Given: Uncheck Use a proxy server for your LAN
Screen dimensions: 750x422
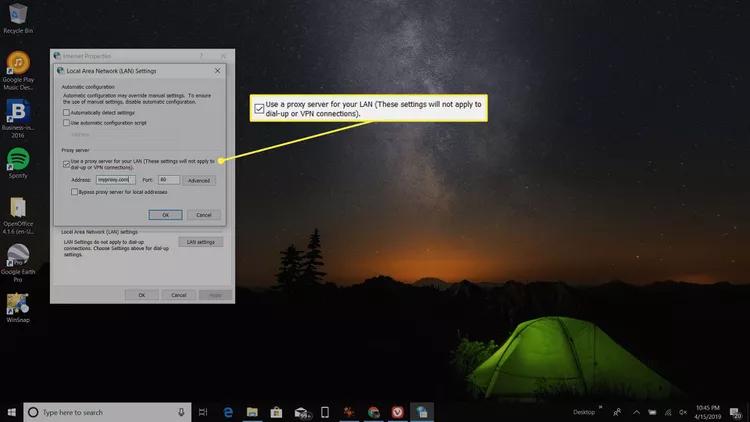Looking at the screenshot, I should (x=66, y=164).
